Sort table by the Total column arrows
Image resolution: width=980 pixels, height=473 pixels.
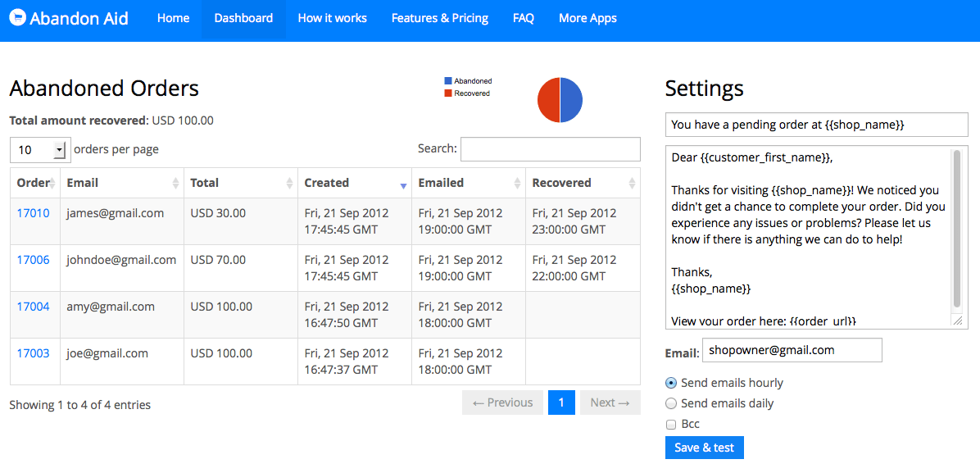289,184
